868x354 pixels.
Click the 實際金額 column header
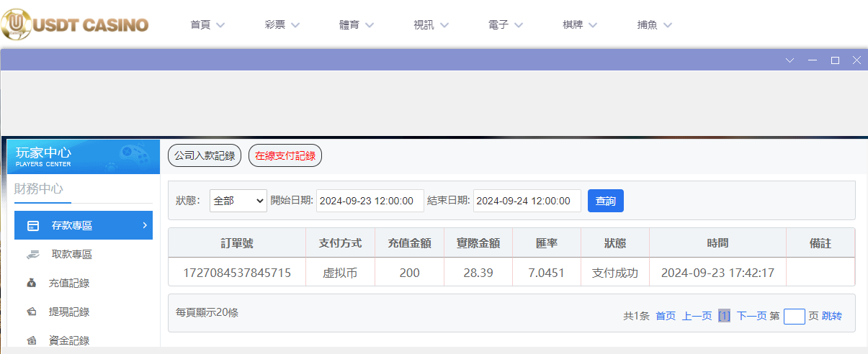click(x=478, y=243)
